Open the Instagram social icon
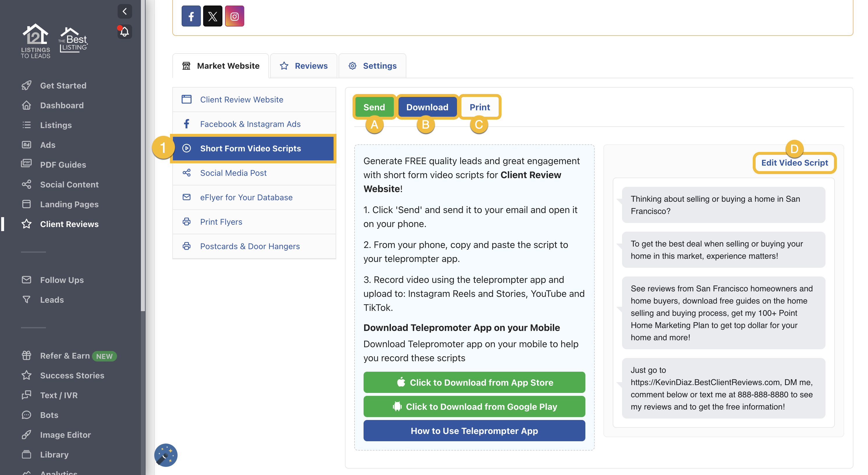 pos(235,16)
